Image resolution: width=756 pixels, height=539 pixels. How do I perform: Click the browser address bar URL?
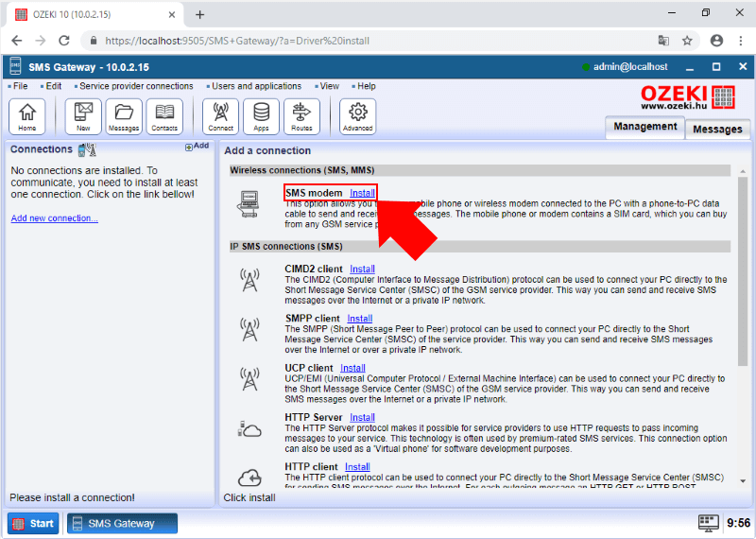coord(237,41)
